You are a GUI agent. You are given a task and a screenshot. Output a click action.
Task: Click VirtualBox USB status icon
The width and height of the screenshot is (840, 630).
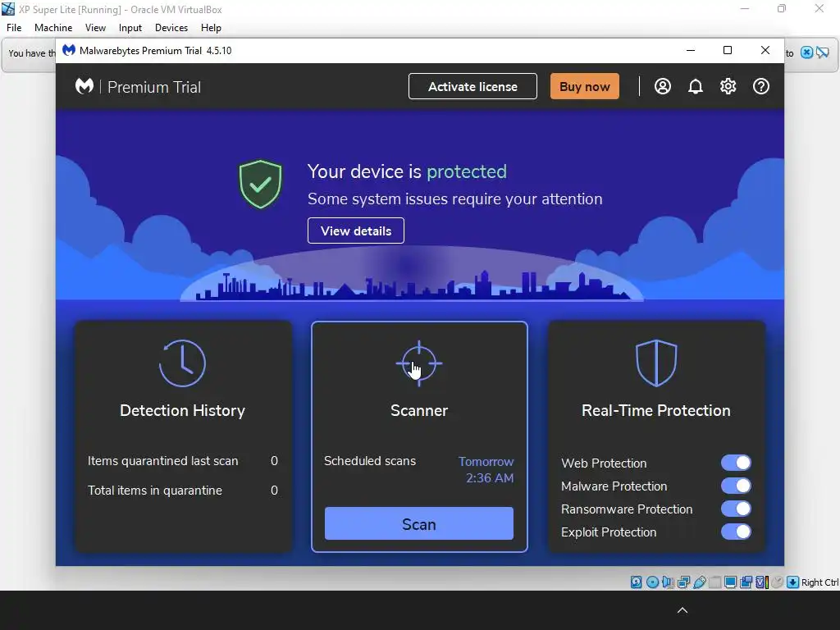click(x=699, y=582)
